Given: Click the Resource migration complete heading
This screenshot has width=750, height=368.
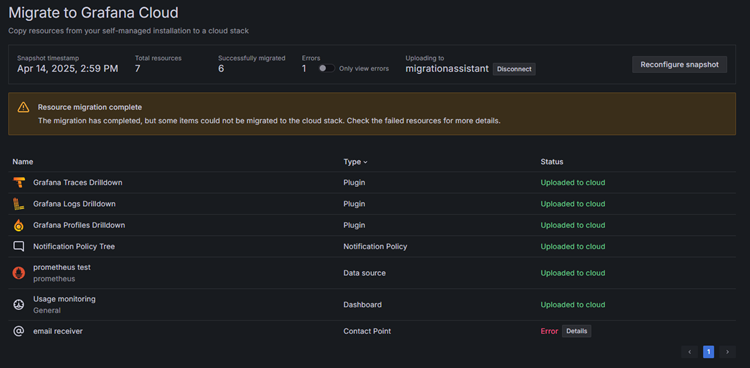Looking at the screenshot, I should (x=90, y=107).
